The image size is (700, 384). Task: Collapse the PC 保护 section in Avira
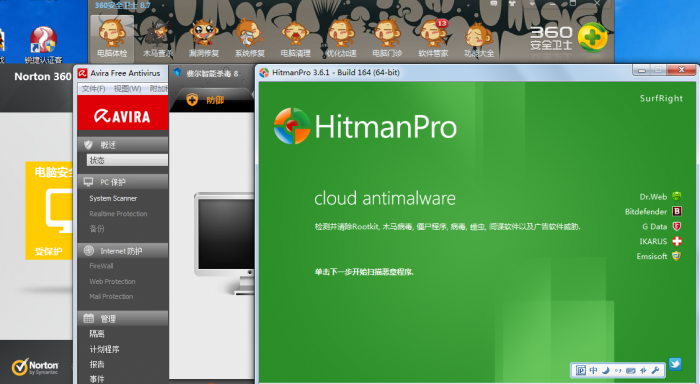[x=123, y=182]
